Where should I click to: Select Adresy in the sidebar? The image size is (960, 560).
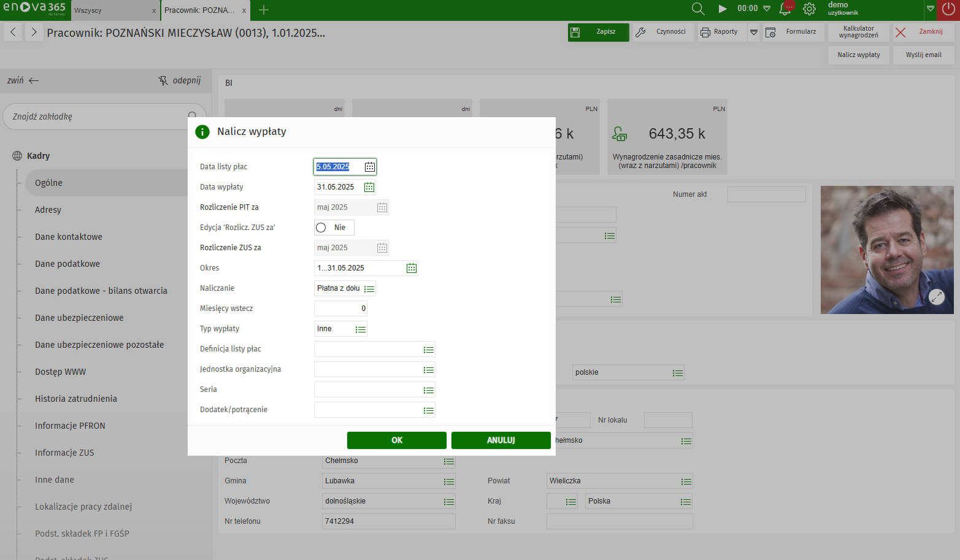click(x=48, y=210)
